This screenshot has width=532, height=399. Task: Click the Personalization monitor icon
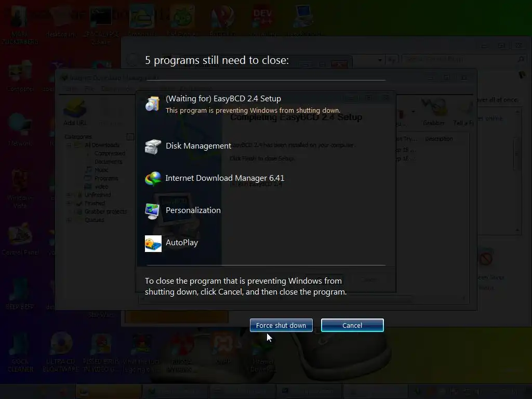coord(152,211)
